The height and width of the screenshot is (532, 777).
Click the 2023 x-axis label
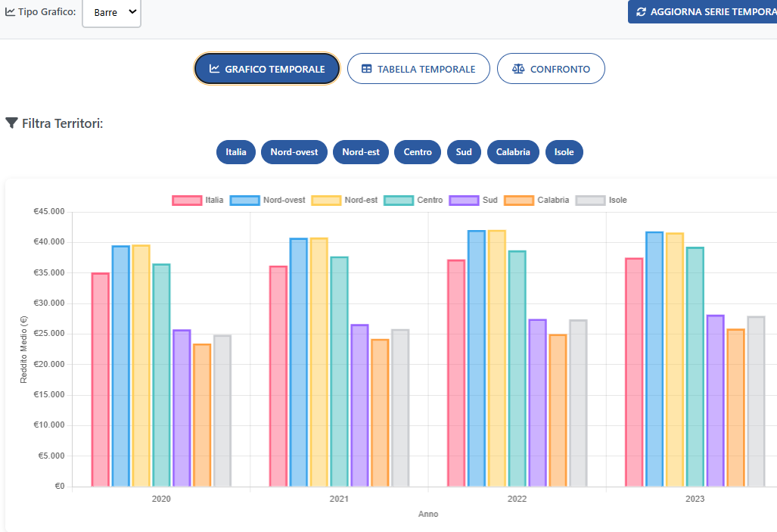(695, 499)
